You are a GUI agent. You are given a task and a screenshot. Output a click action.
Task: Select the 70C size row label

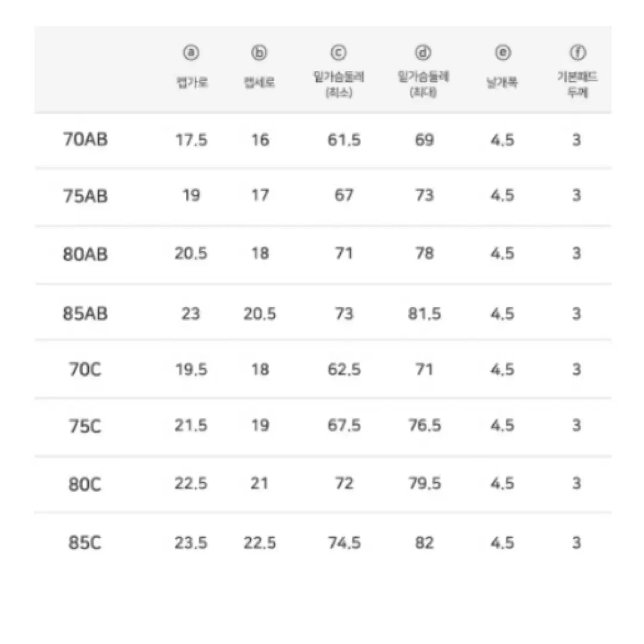(x=85, y=369)
